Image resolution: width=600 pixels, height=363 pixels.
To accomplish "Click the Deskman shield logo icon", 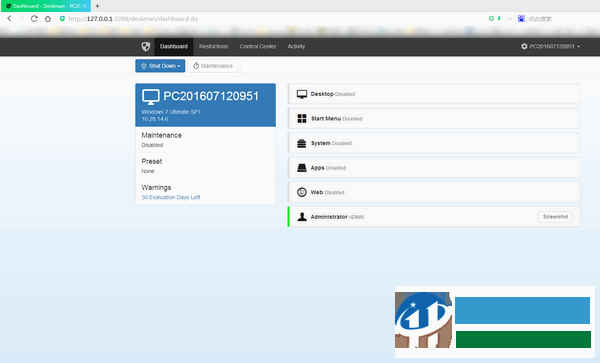I will point(145,47).
